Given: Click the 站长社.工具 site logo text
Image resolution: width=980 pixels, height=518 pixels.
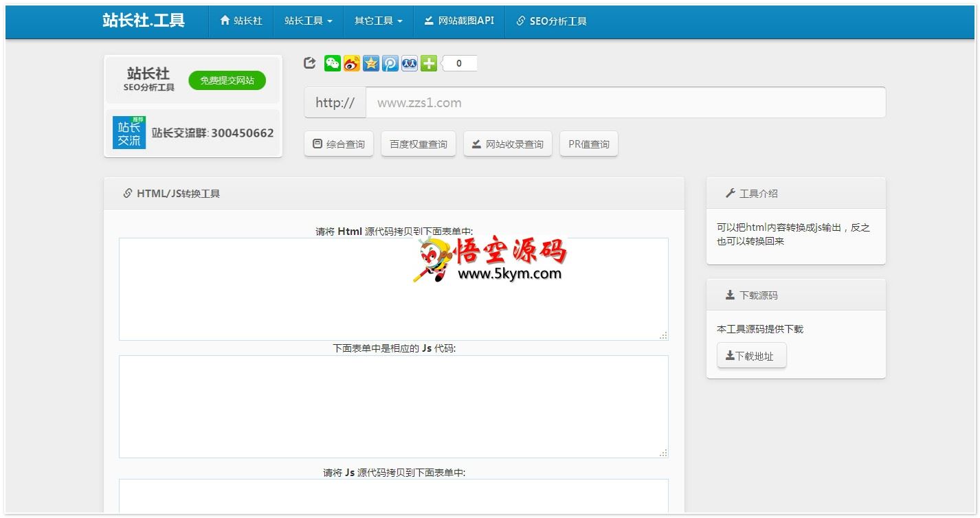Looking at the screenshot, I should [x=144, y=21].
